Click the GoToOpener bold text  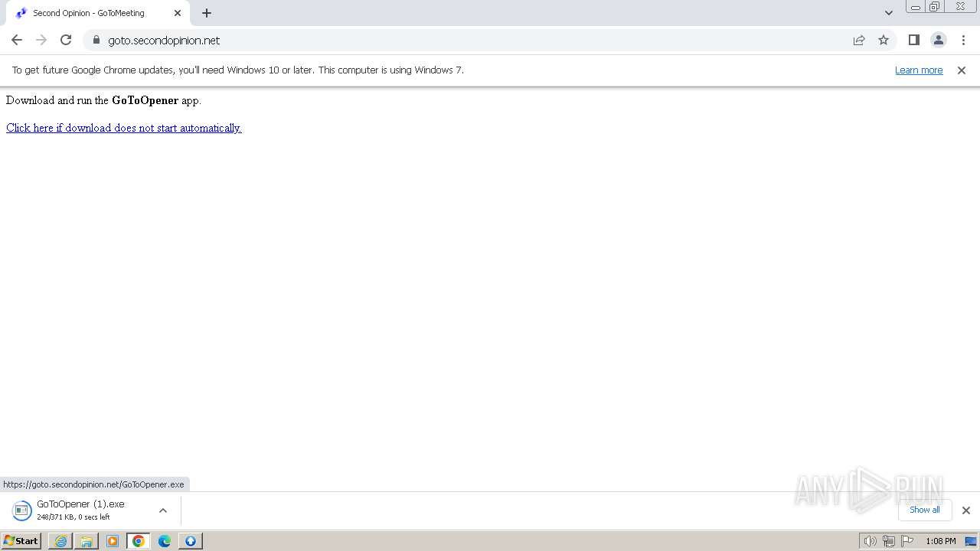pyautogui.click(x=145, y=100)
